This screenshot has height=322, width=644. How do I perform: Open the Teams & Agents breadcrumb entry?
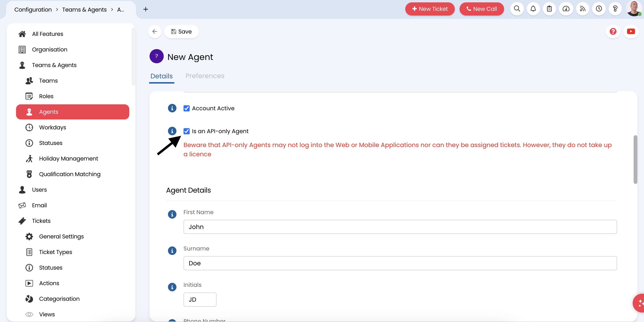click(x=84, y=9)
